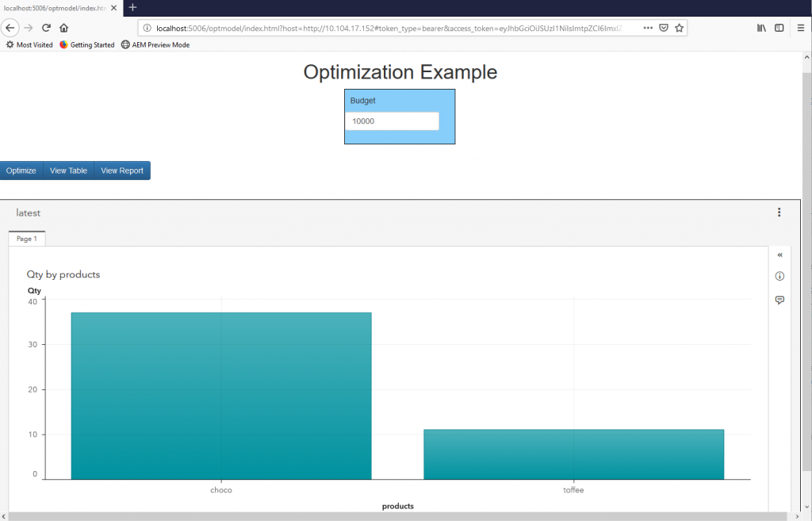Viewport: 812px width, 521px height.
Task: Select the choco bar in the chart
Action: pos(221,396)
